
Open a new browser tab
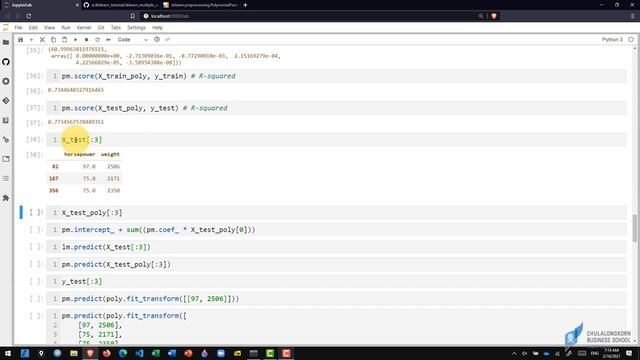(245, 5)
